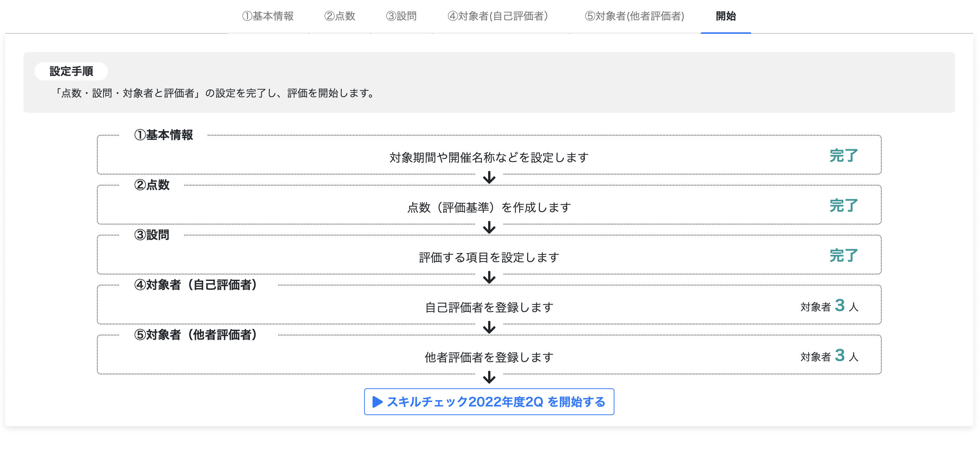
Task: Click 完了 status in 点数 row
Action: coord(844,206)
